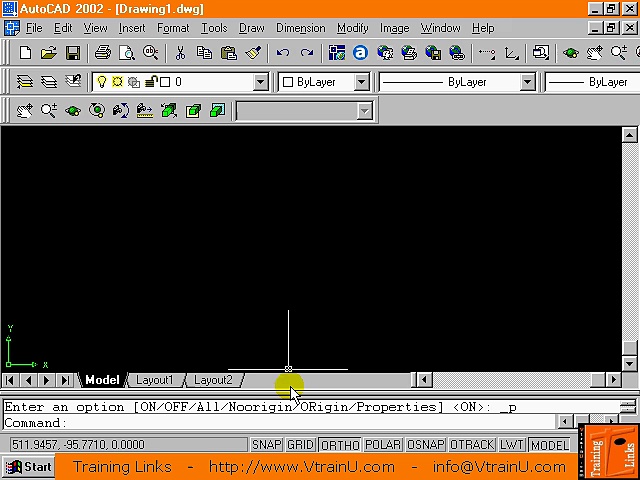Toggle lock padlock for layer 0
Image resolution: width=640 pixels, height=480 pixels.
[151, 82]
